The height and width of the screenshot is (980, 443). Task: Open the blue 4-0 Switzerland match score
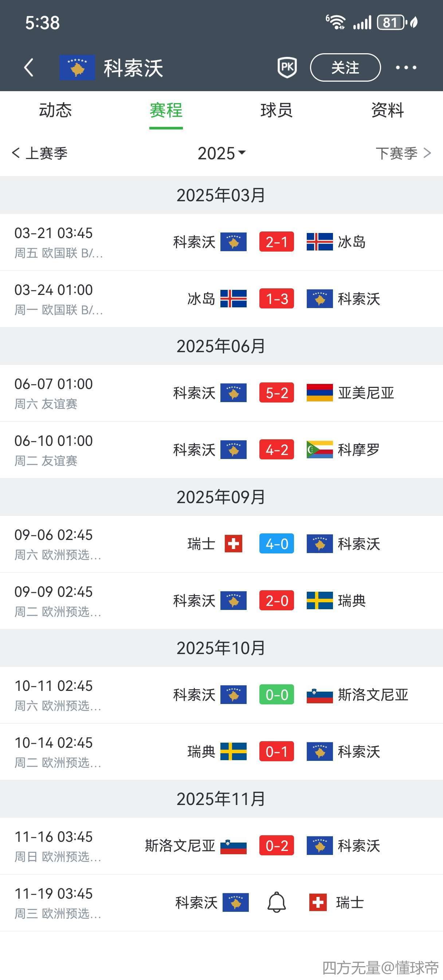[x=277, y=544]
